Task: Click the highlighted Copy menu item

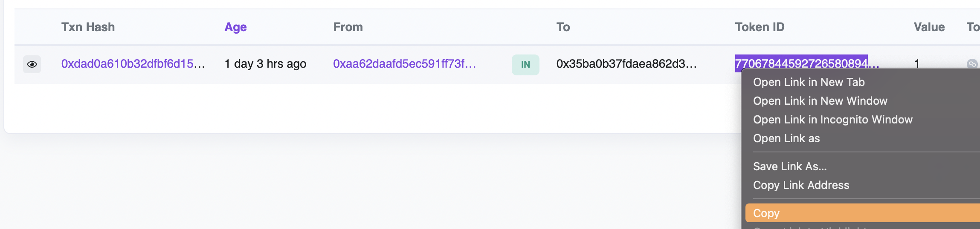Action: point(862,213)
